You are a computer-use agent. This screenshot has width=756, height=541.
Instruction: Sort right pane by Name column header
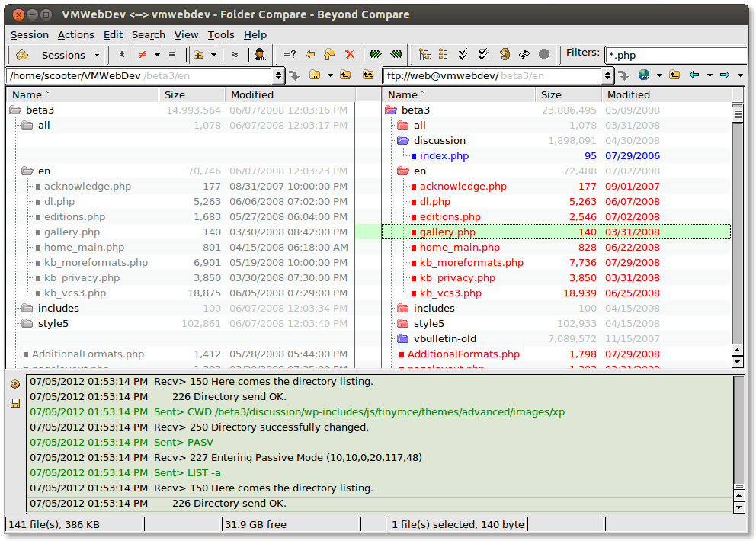pos(459,95)
